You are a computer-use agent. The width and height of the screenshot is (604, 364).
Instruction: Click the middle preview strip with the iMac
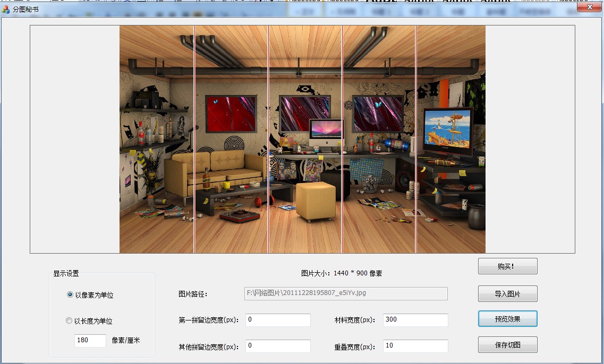click(x=305, y=139)
